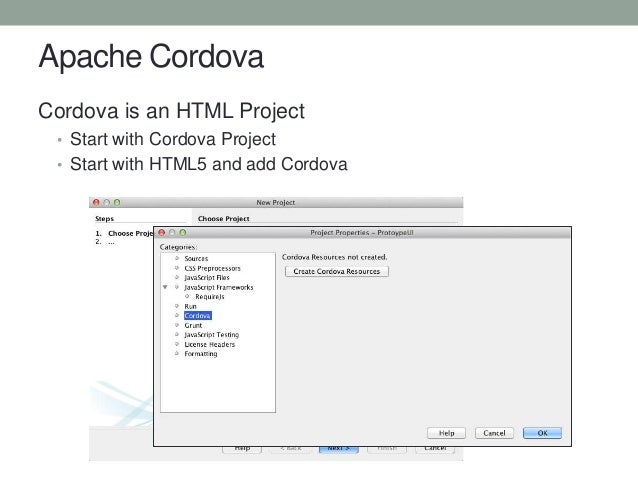Screen dimensions: 638x479
Task: Click the Choose Project heading in New Project
Action: click(x=224, y=219)
